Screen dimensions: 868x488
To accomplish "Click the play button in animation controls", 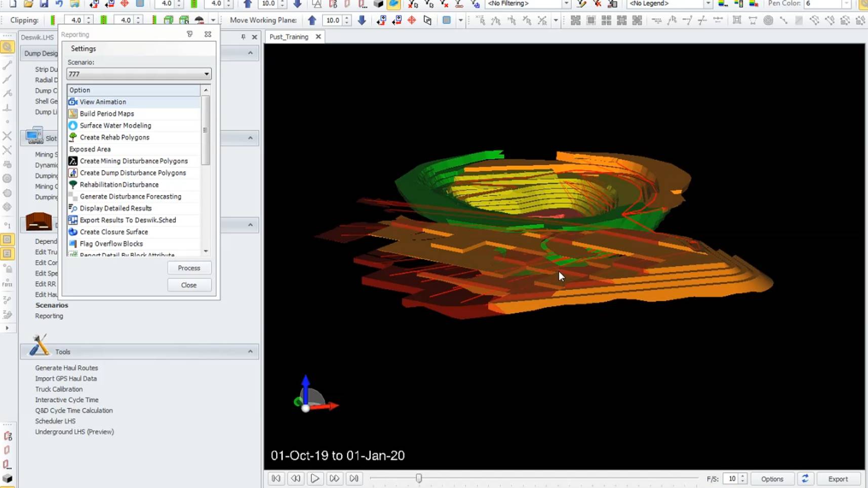I will (314, 478).
